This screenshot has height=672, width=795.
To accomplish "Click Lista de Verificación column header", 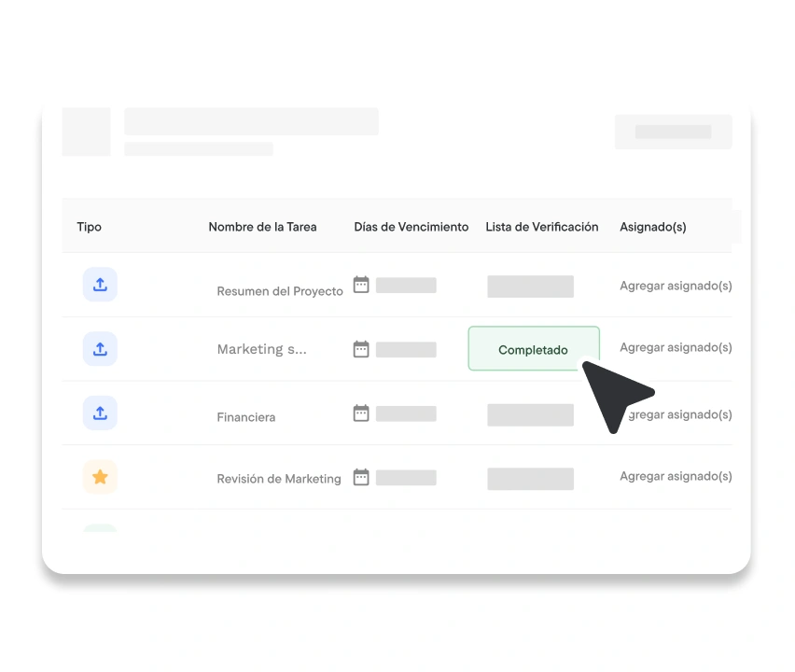I will coord(541,227).
